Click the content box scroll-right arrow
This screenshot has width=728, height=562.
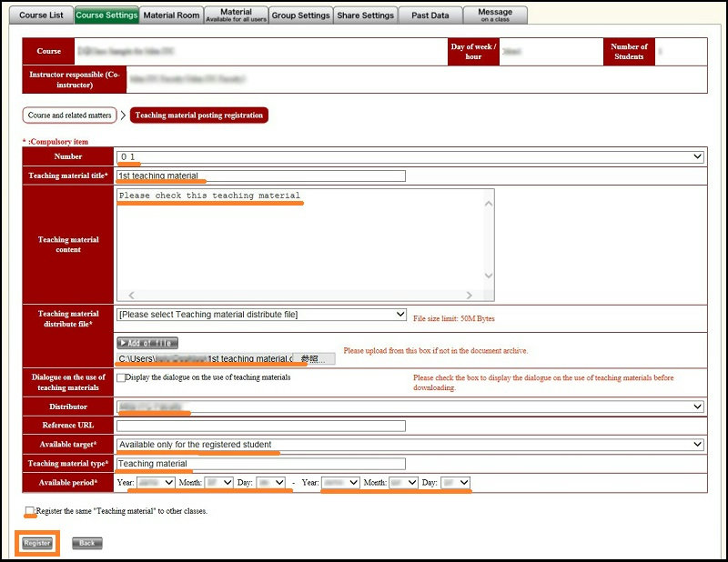pos(469,295)
